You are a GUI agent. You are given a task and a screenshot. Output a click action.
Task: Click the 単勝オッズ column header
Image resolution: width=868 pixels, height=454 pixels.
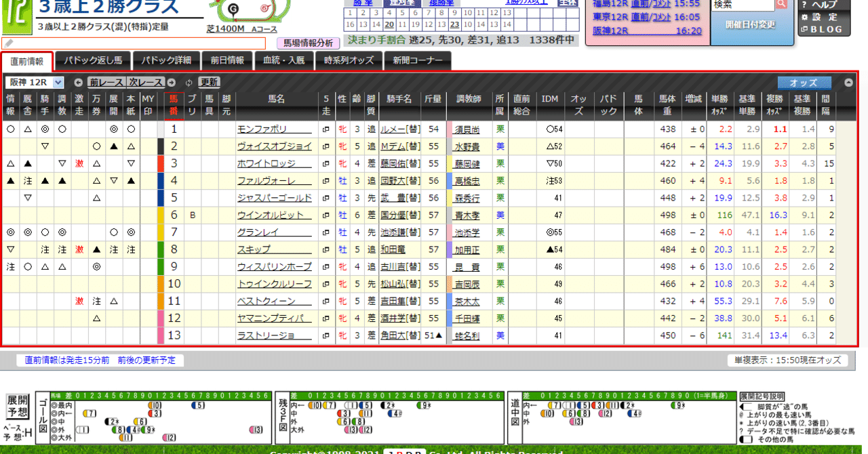click(721, 105)
